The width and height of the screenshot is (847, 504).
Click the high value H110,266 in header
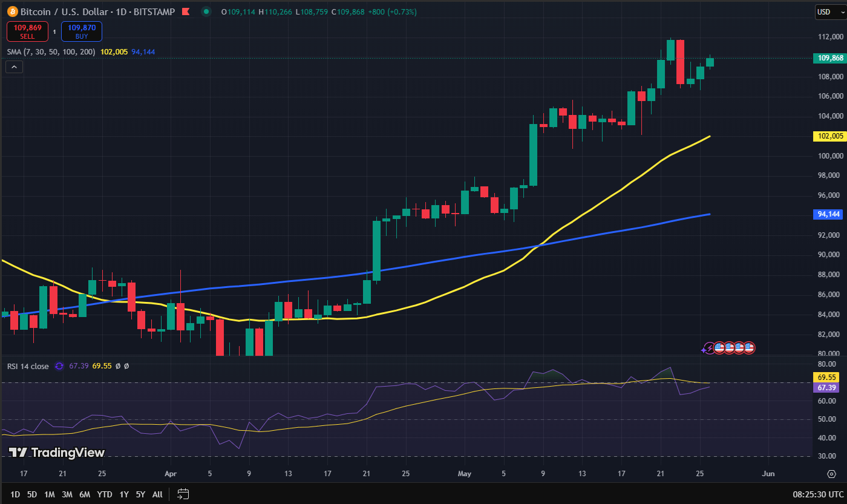[275, 11]
